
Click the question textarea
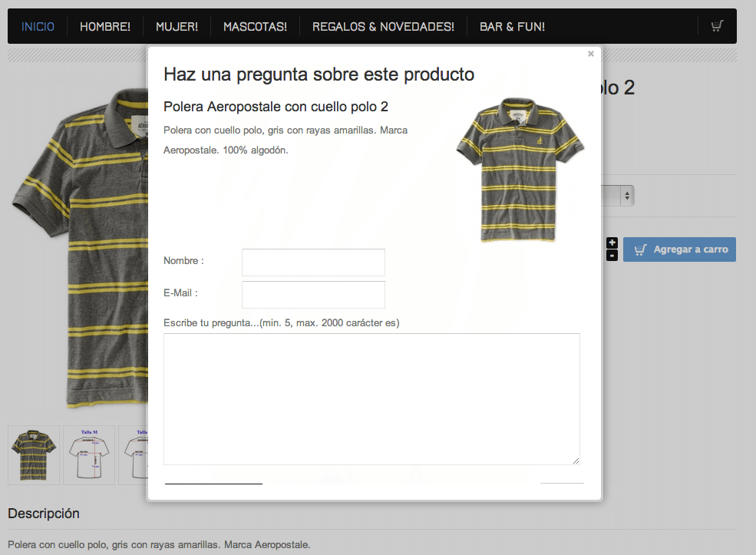click(371, 399)
